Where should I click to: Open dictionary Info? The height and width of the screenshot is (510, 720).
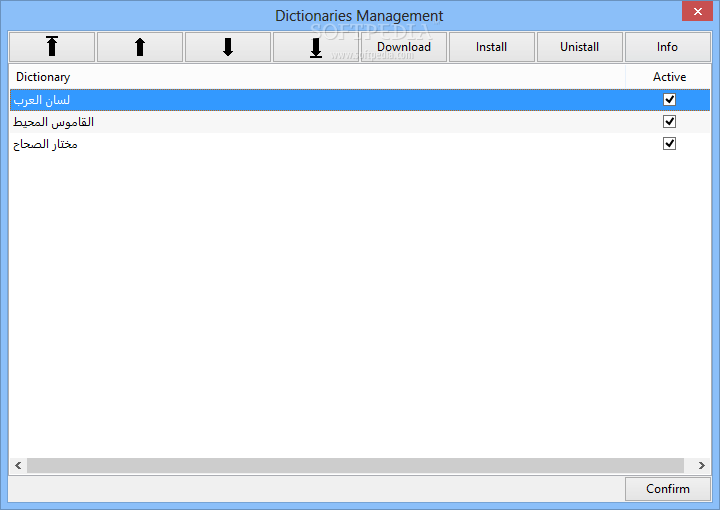point(667,47)
